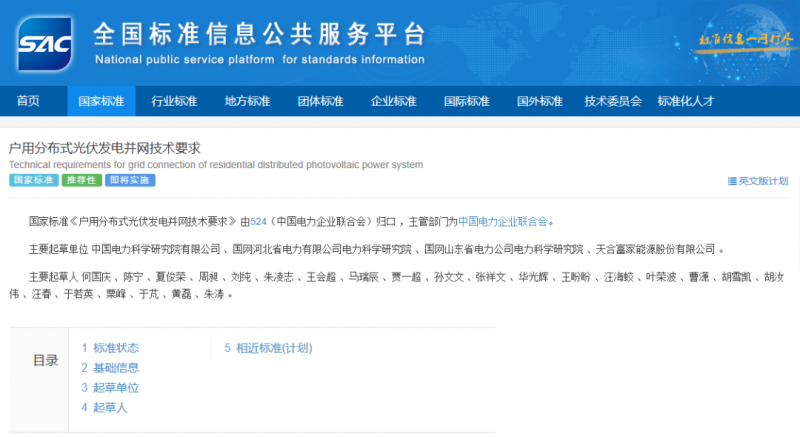Open the 团体标准 navigation tab
Screen dimensions: 800x437
pyautogui.click(x=320, y=101)
